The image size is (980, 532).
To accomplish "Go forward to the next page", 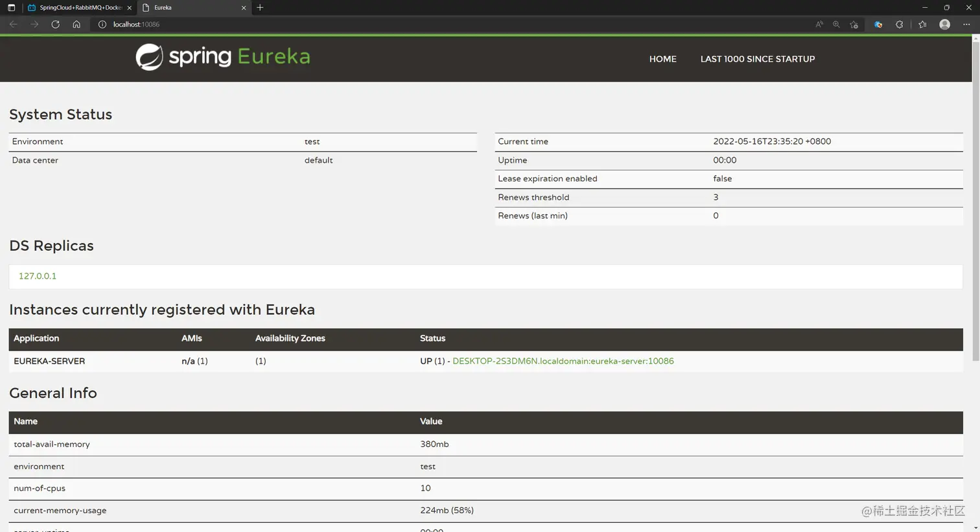I will (x=34, y=24).
